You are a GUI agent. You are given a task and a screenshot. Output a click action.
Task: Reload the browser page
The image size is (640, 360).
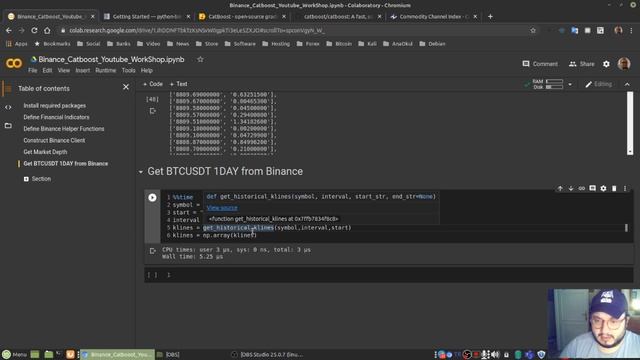(34, 30)
